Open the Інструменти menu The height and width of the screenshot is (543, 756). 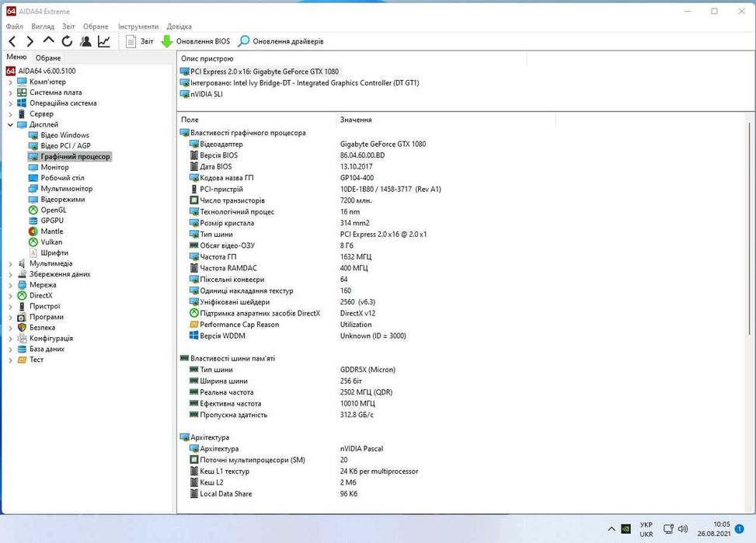click(x=138, y=26)
